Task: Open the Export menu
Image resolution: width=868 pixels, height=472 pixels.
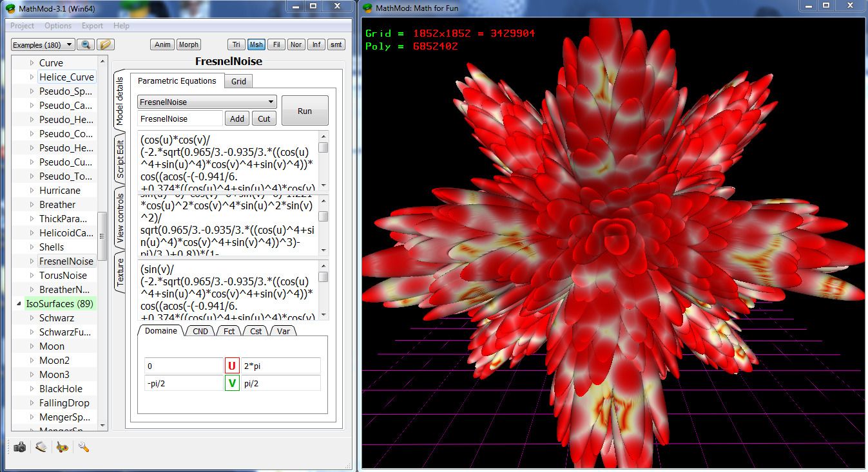Action: [92, 26]
